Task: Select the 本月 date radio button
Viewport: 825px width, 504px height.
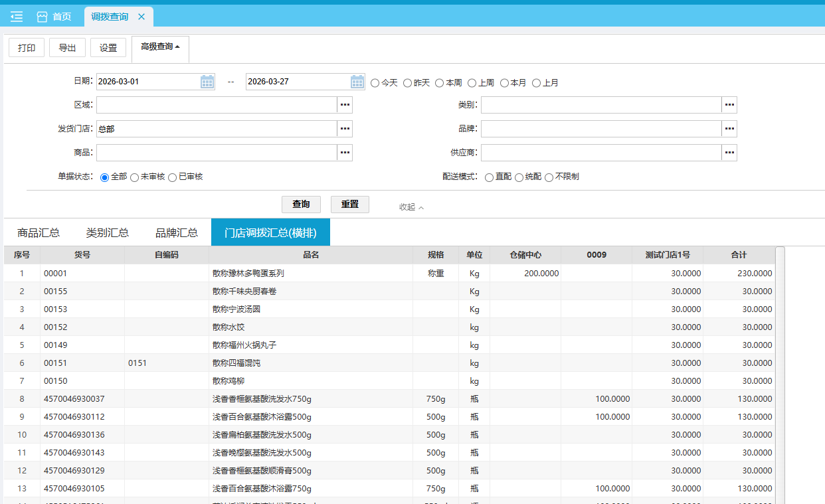Action: pyautogui.click(x=505, y=83)
